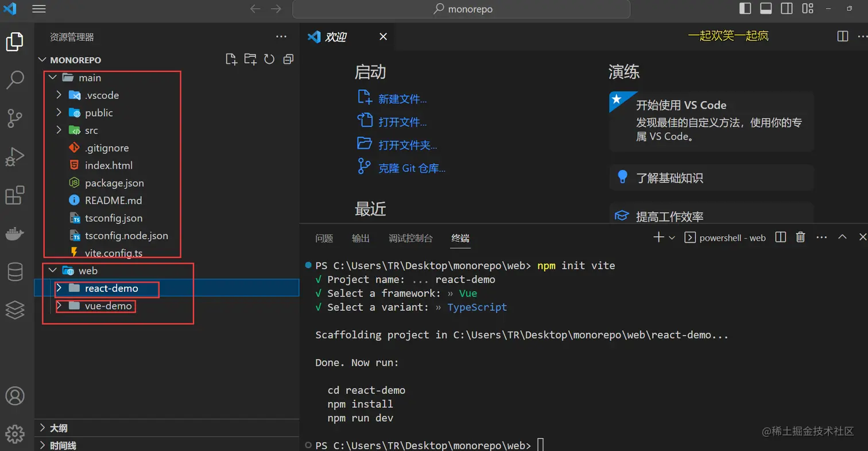Image resolution: width=868 pixels, height=451 pixels.
Task: Open the Run and Debug view
Action: tap(15, 156)
